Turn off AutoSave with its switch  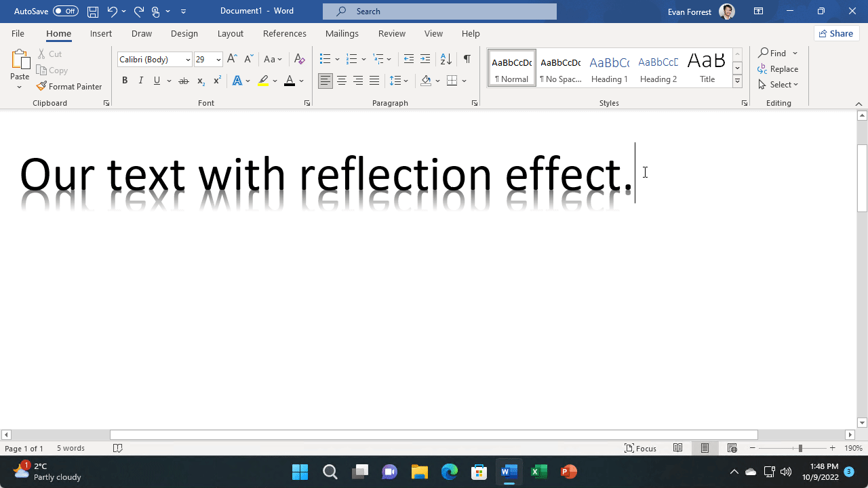tap(66, 11)
